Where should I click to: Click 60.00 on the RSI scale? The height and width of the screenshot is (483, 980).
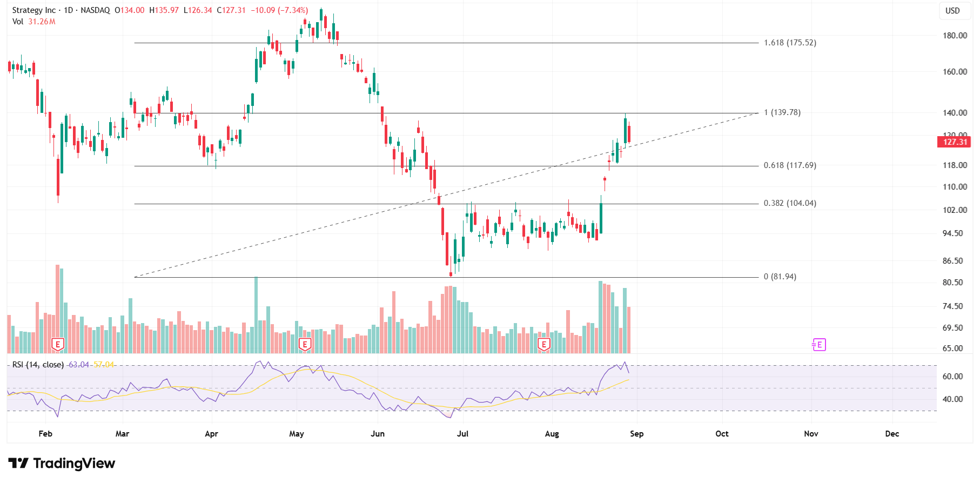[953, 377]
